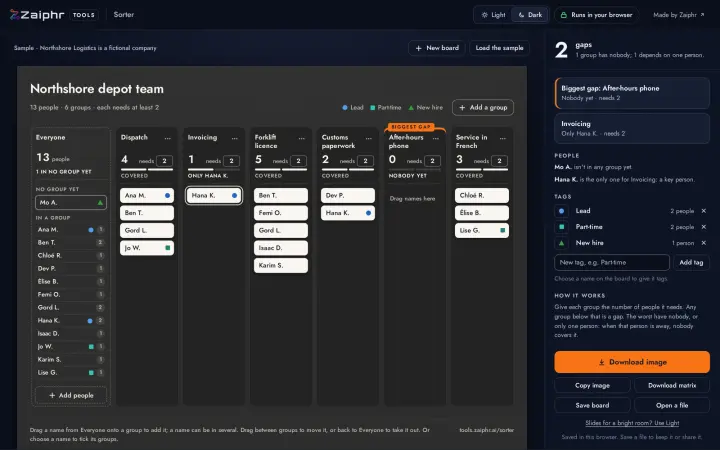Select Élise B. card in Service in French
Viewport: 720px width, 450px height.
(482, 213)
